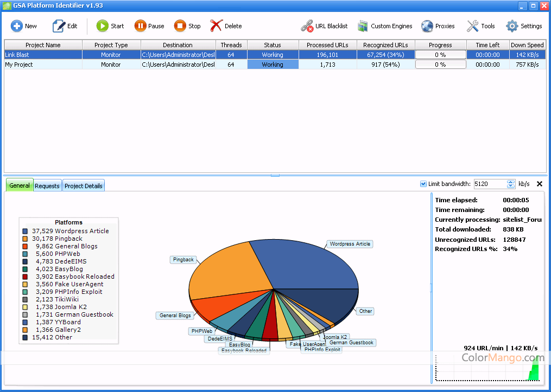Click the Edit project icon
Screen dimensions: 551x392
(59, 26)
